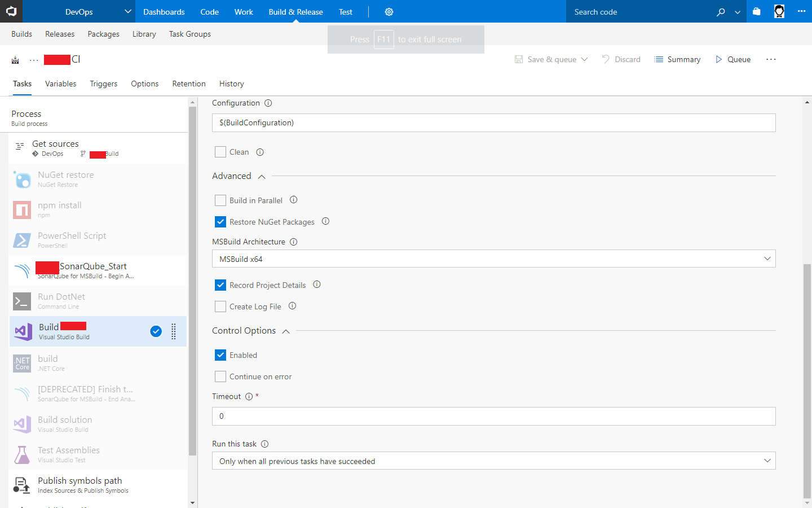Viewport: 812px width, 508px height.
Task: Collapse the Advanced section
Action: tap(262, 177)
